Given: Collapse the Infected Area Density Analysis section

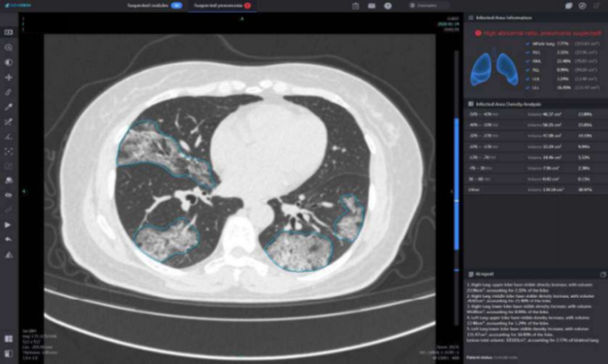Looking at the screenshot, I should click(471, 104).
